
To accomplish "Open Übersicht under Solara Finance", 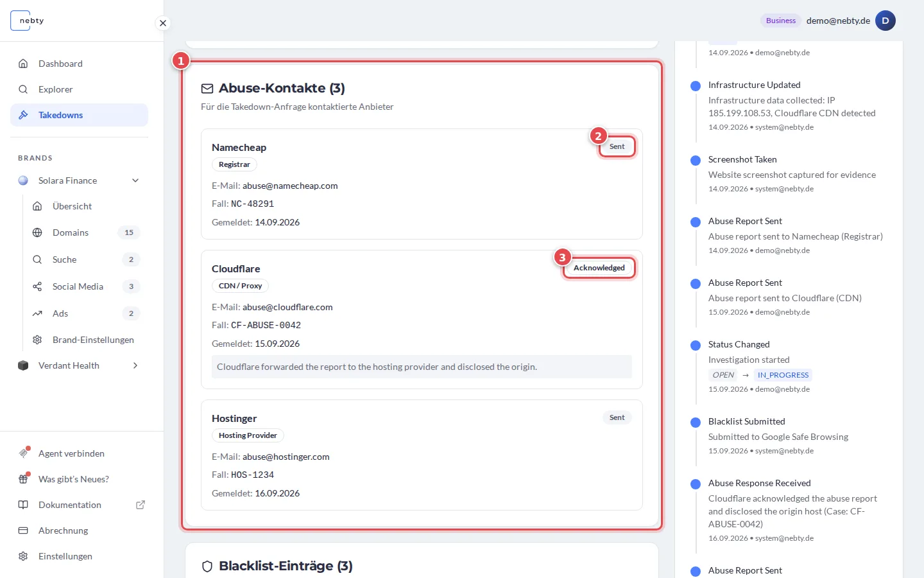I will (x=73, y=206).
